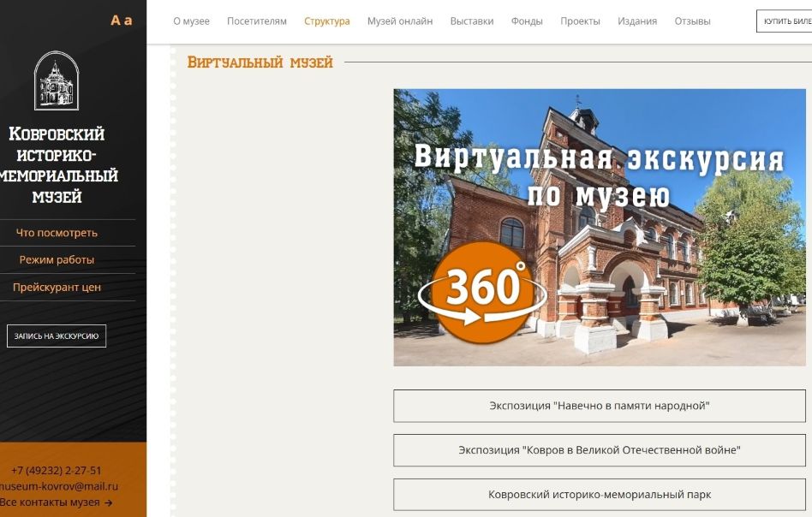Click the 'Запись на экскурсию' button
Viewport: 812px width, 517px height.
click(x=57, y=336)
